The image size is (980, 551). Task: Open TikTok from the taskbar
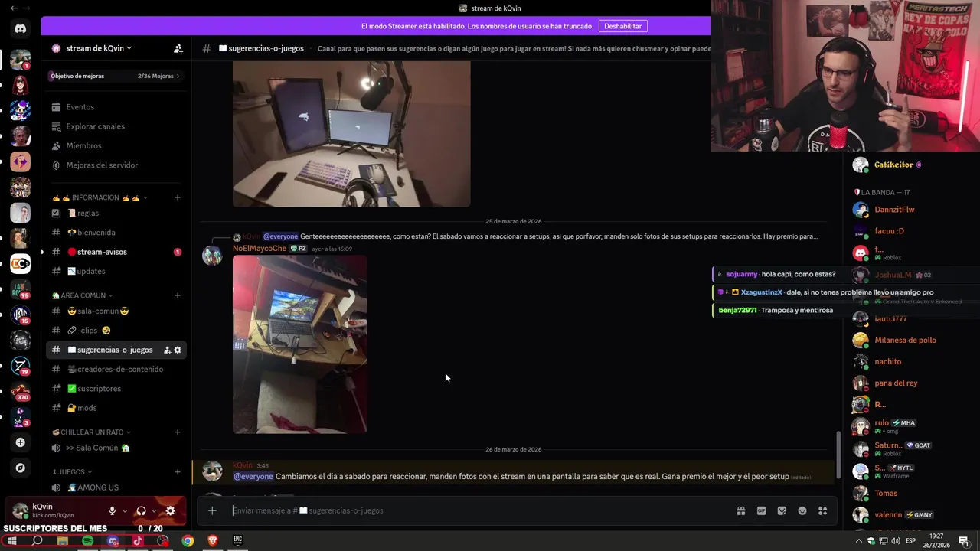[138, 541]
